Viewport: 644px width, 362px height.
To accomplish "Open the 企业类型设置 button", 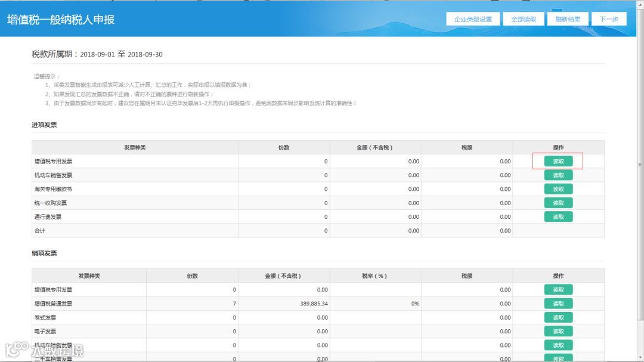I will point(473,19).
